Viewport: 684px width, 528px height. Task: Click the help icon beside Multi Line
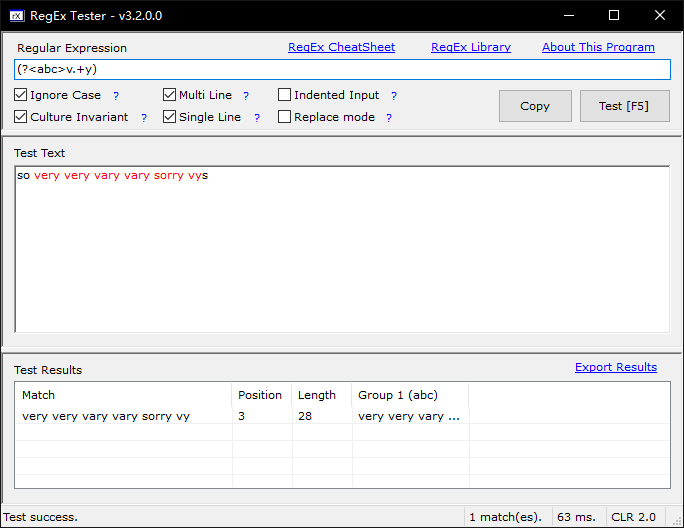(x=246, y=96)
